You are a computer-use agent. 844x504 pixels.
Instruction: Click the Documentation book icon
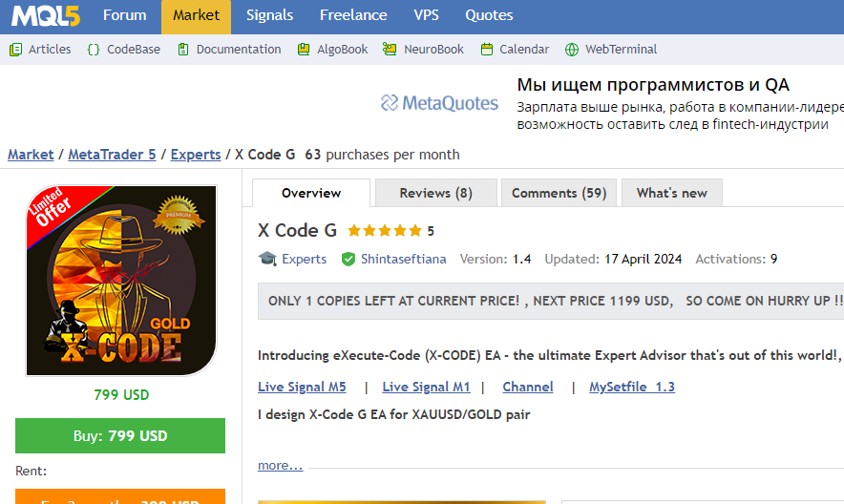coord(183,50)
